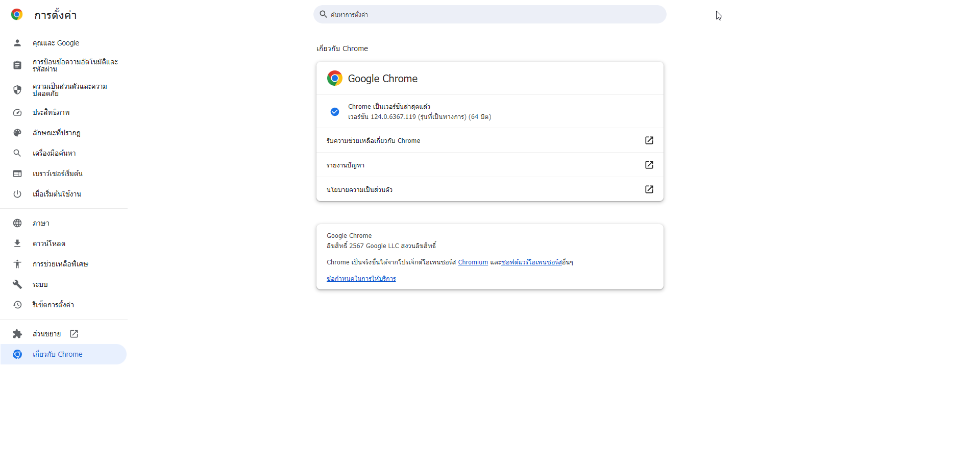Open terms of service link ข้อกำหนดในการให้บริการ
Screen dimensions: 980x465
click(x=361, y=279)
